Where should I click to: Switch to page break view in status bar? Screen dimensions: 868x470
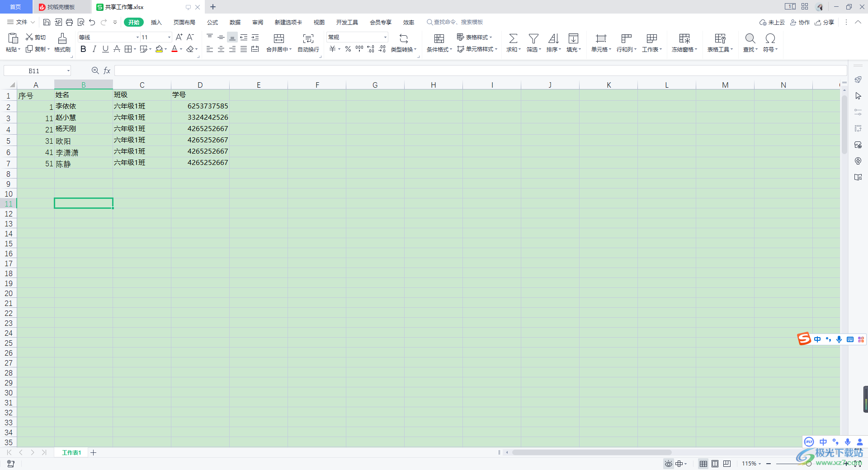click(727, 464)
